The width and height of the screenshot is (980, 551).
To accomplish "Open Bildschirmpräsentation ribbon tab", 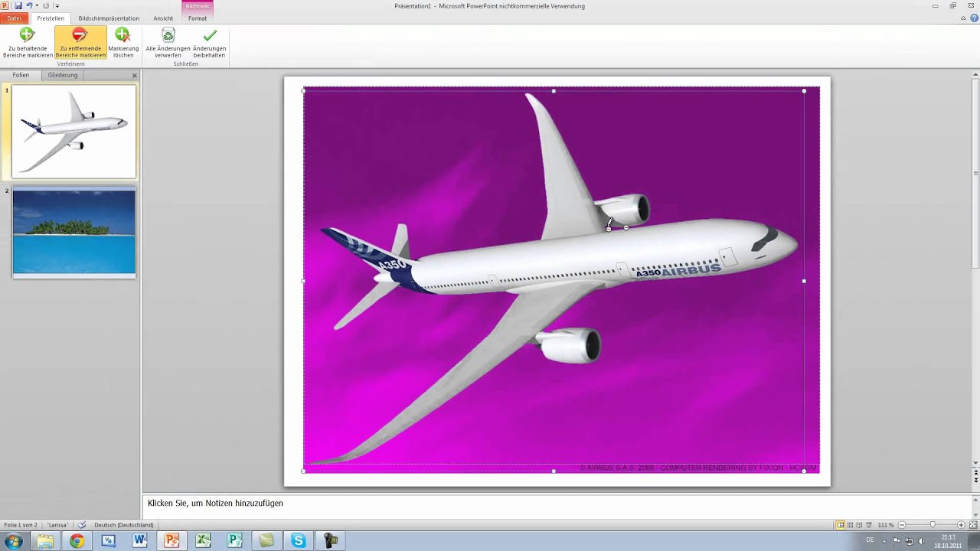I will coord(109,18).
